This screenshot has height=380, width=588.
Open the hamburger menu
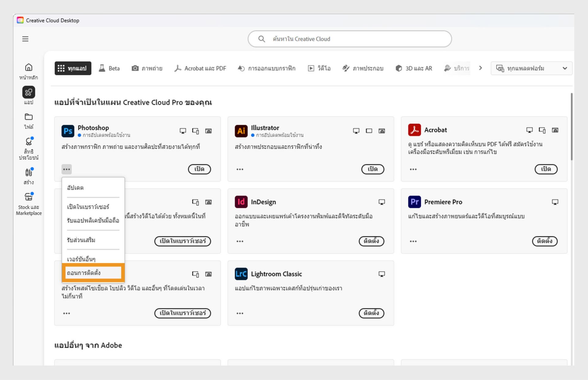click(x=25, y=39)
